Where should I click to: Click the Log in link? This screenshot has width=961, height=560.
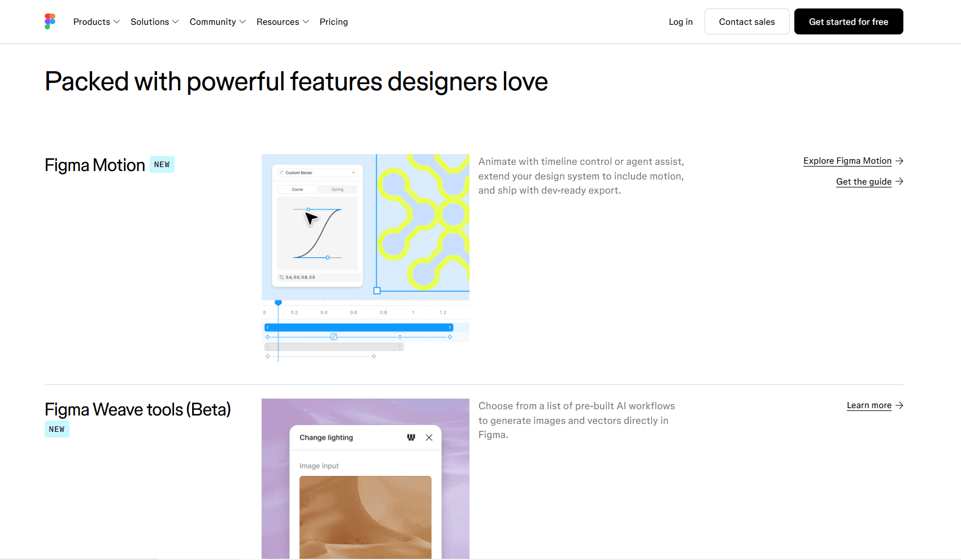point(680,21)
